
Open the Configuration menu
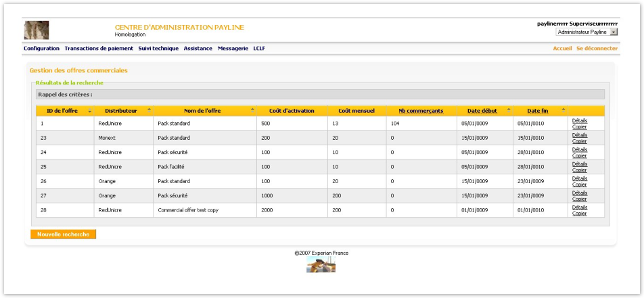point(41,49)
